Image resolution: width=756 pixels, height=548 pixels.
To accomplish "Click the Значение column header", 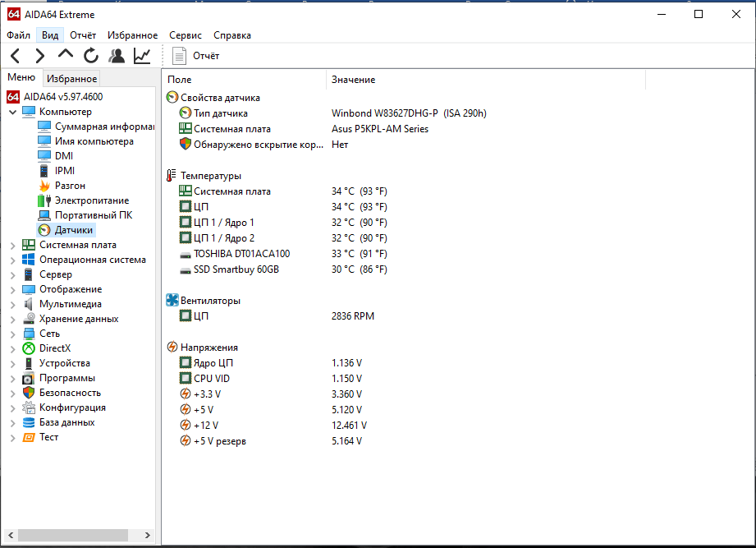I will [x=486, y=80].
